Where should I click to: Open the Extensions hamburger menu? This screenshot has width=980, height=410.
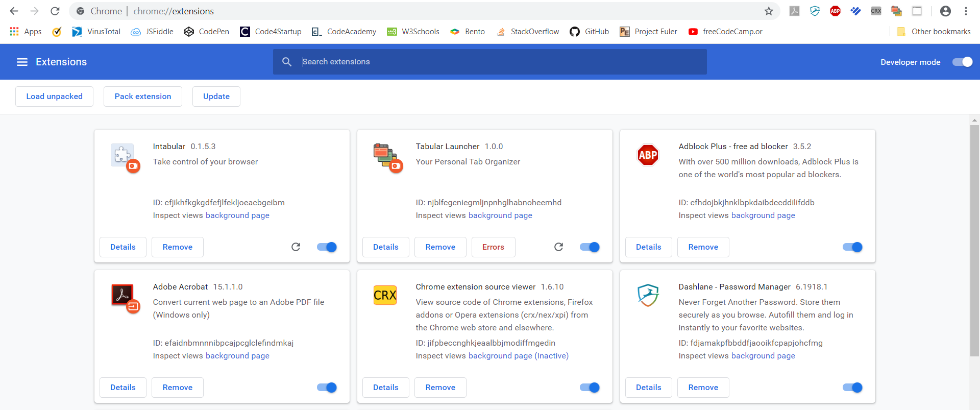pos(22,62)
